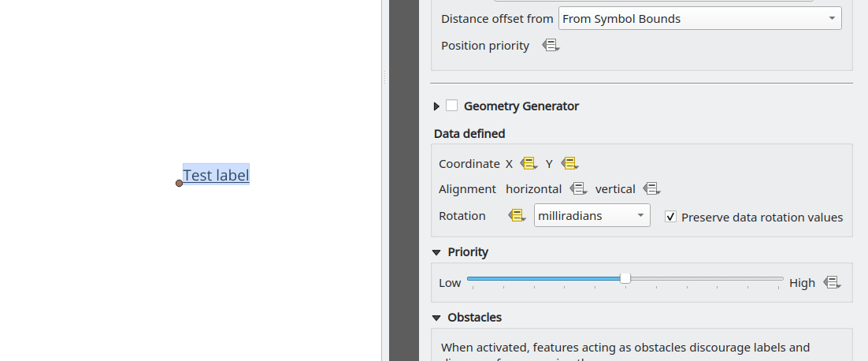Image resolution: width=868 pixels, height=361 pixels.
Task: Open vertical alignment data-defined override
Action: click(x=651, y=189)
